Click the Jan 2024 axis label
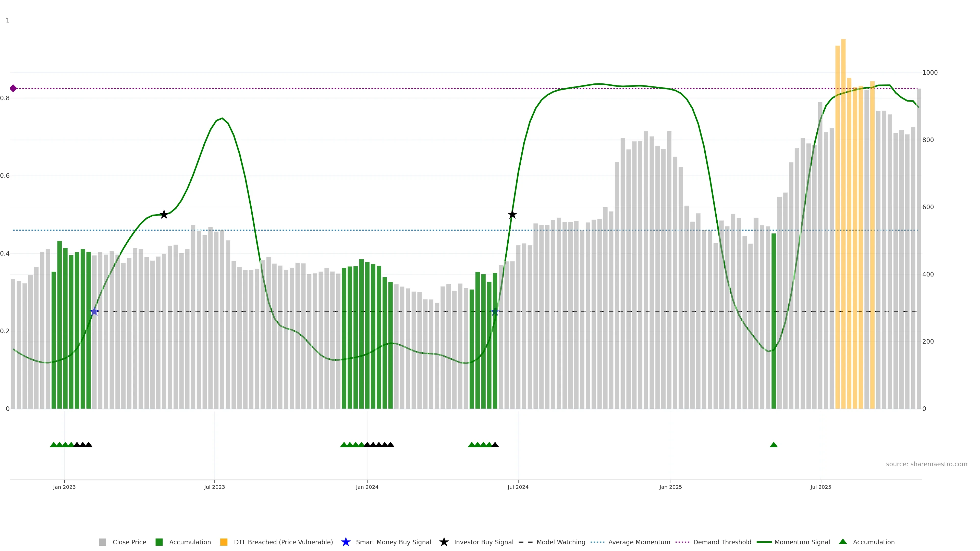 (x=367, y=487)
